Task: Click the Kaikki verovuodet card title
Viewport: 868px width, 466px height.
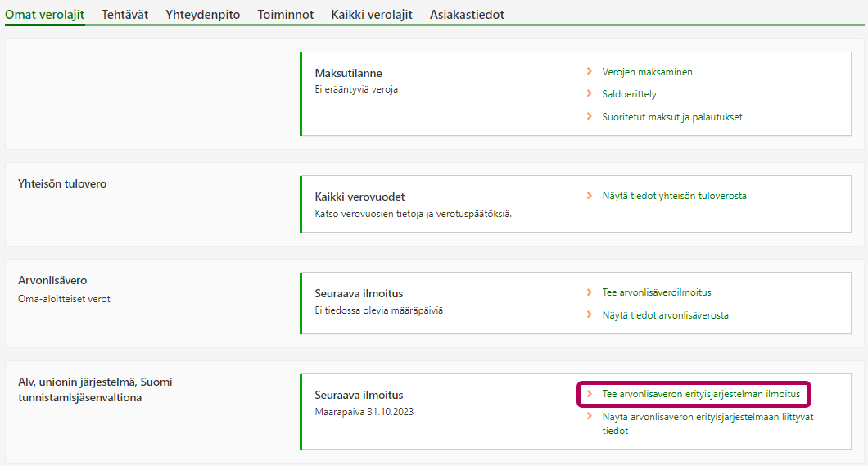Action: click(x=359, y=197)
